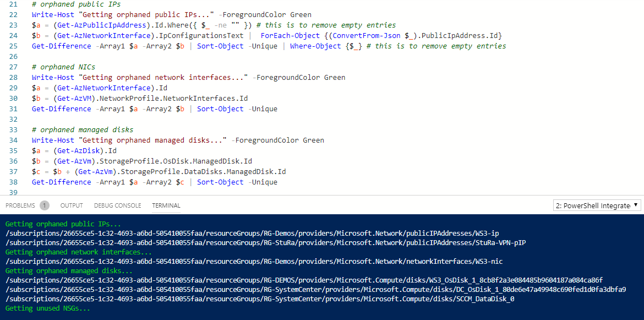Select the TERMINAL panel tab
Viewport: 644px width, 320px height.
pyautogui.click(x=166, y=205)
